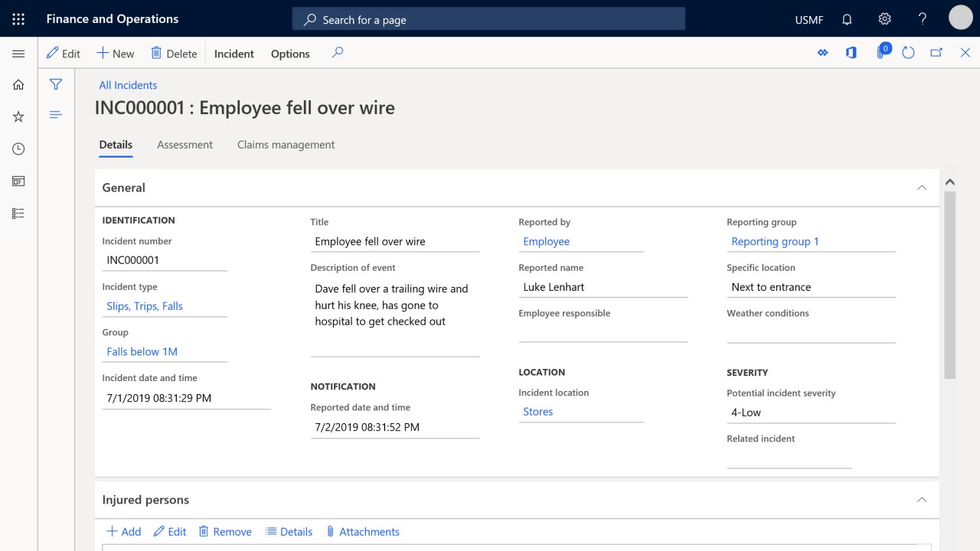Image resolution: width=980 pixels, height=551 pixels.
Task: Open Workspaces icon in sidebar
Action: pos(18,181)
